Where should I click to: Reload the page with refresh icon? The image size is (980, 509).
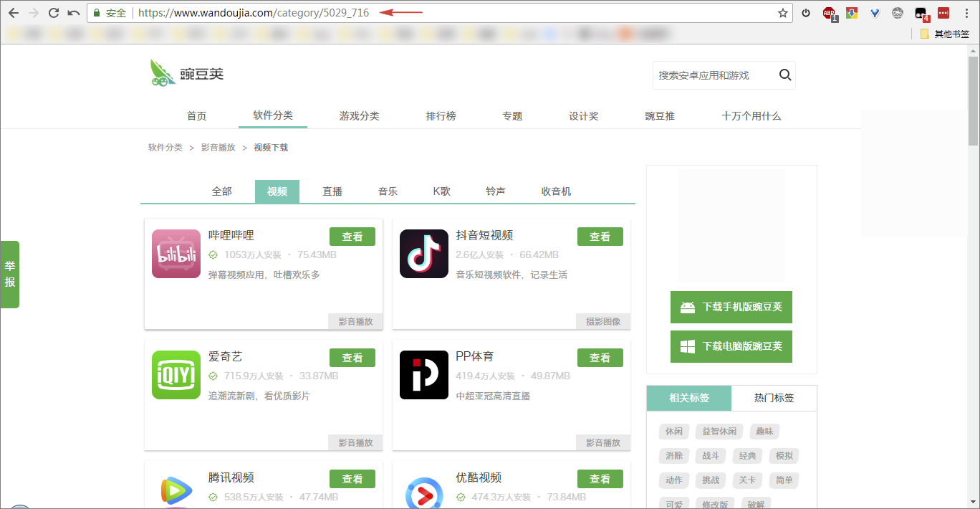(x=54, y=13)
